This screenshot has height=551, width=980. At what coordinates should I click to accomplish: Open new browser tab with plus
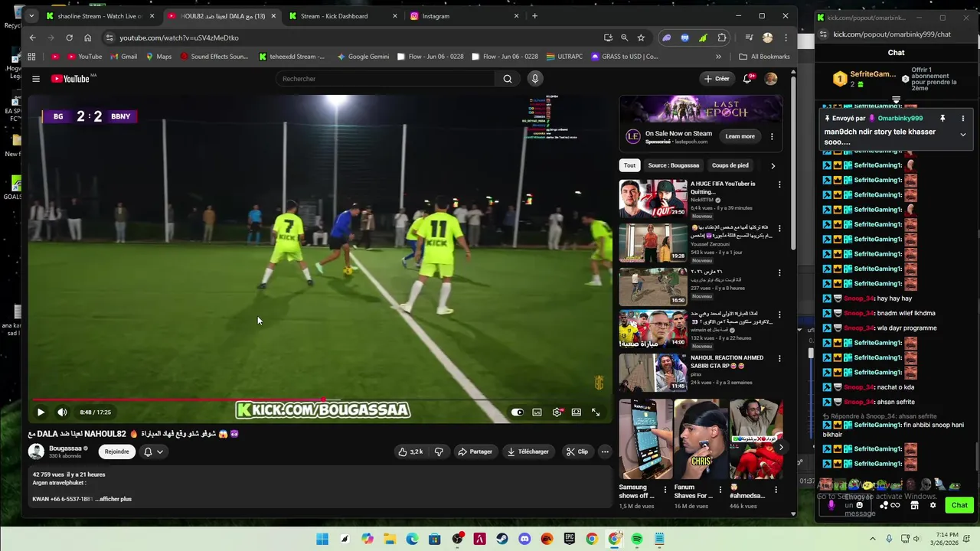point(534,16)
